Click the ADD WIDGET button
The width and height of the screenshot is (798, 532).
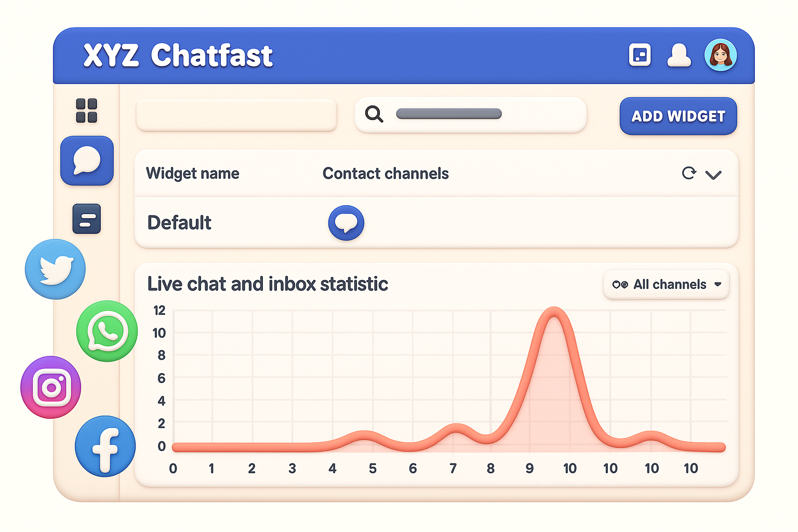(678, 116)
